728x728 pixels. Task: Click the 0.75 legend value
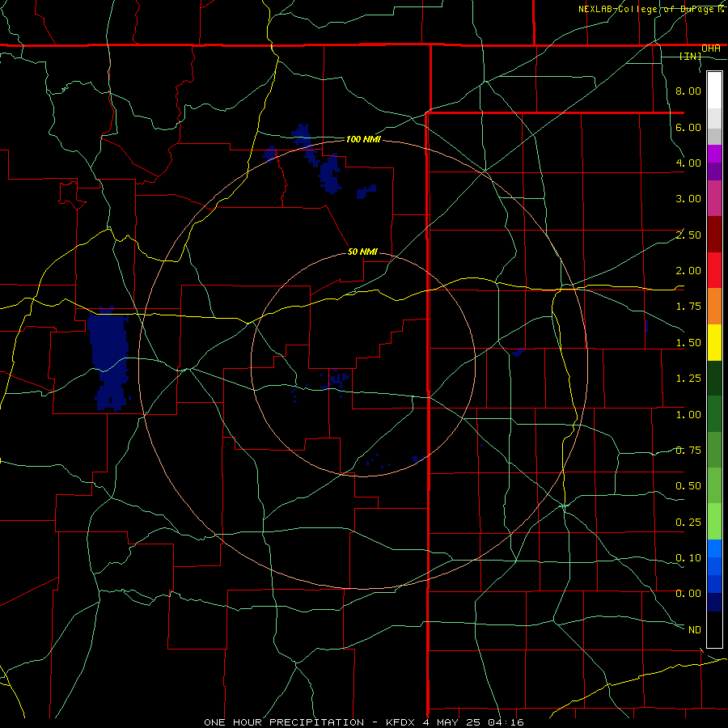click(688, 451)
